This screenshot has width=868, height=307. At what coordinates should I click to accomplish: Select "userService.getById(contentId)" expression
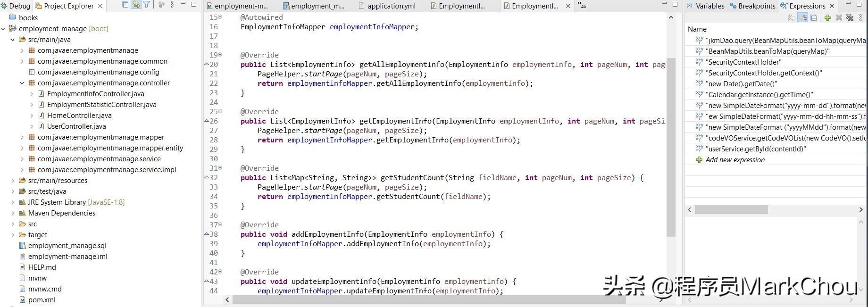pyautogui.click(x=776, y=149)
